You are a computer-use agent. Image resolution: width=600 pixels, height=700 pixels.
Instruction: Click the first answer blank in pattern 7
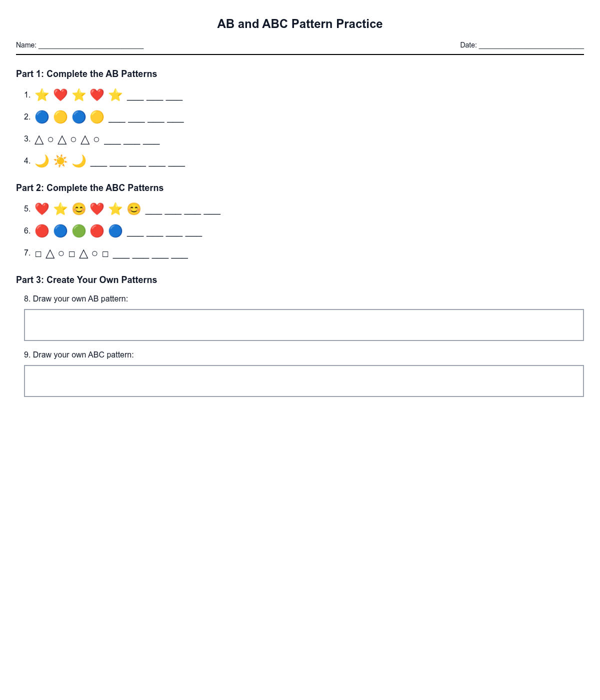(x=121, y=255)
